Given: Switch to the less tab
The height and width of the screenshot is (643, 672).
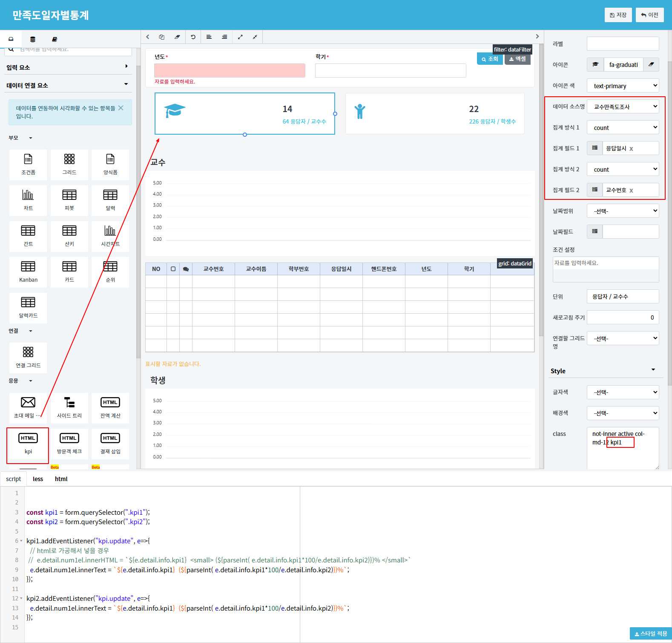Looking at the screenshot, I should click(38, 479).
